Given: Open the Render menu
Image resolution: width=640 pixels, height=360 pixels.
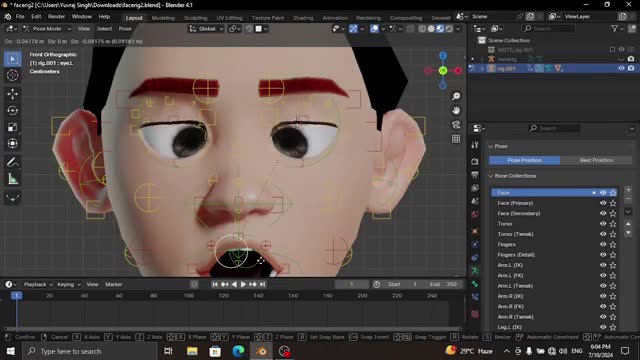Looking at the screenshot, I should point(56,17).
